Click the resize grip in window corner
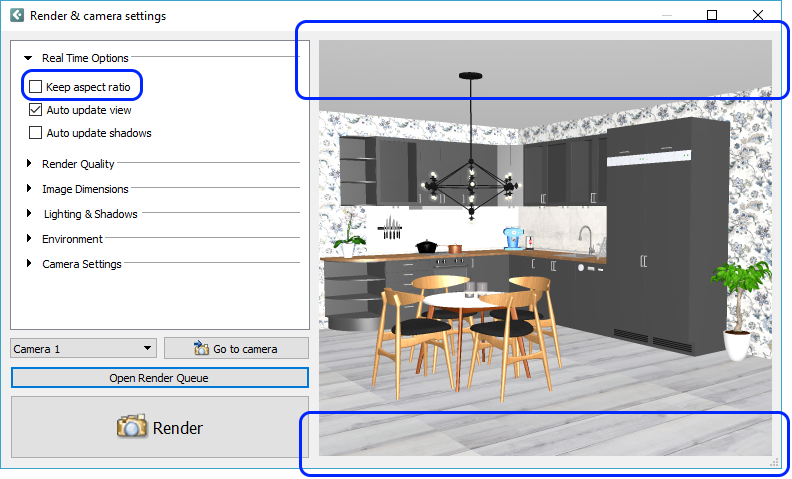This screenshot has width=792, height=479. pyautogui.click(x=774, y=462)
